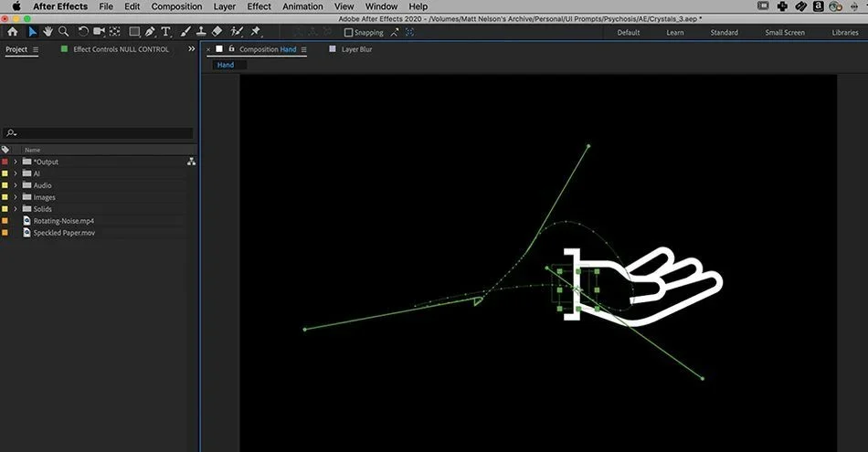Enable the Snapping checkbox
This screenshot has width=868, height=452.
[x=348, y=33]
